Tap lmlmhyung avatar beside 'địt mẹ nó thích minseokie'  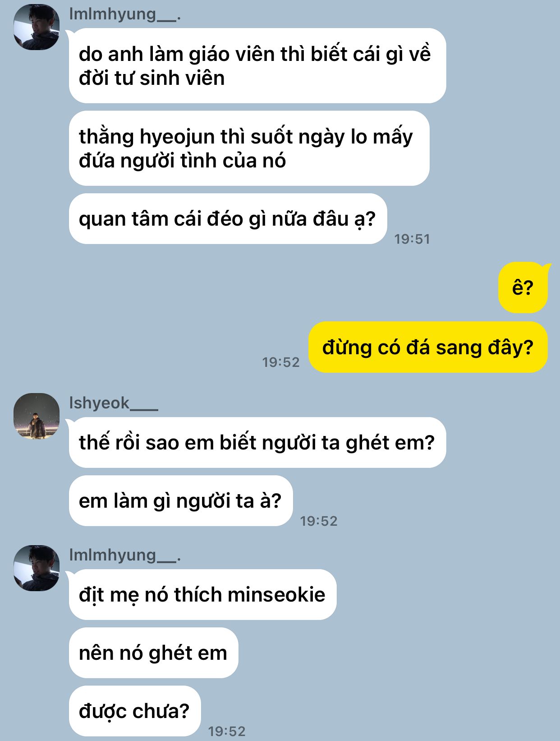pyautogui.click(x=37, y=568)
